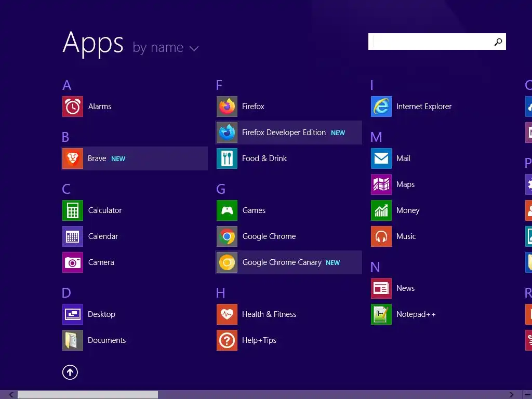Launch Firefox Developer Edition blue icon
Image resolution: width=532 pixels, height=399 pixels.
point(227,132)
